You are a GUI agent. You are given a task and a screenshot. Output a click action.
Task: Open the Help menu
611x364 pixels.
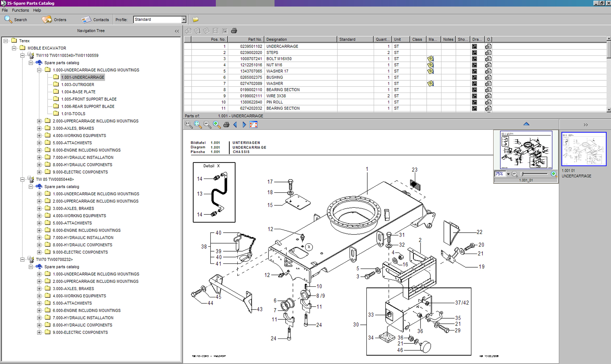pyautogui.click(x=37, y=10)
